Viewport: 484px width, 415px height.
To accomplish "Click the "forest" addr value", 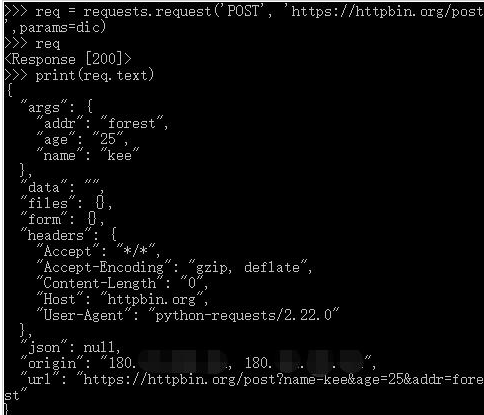I will 131,123.
